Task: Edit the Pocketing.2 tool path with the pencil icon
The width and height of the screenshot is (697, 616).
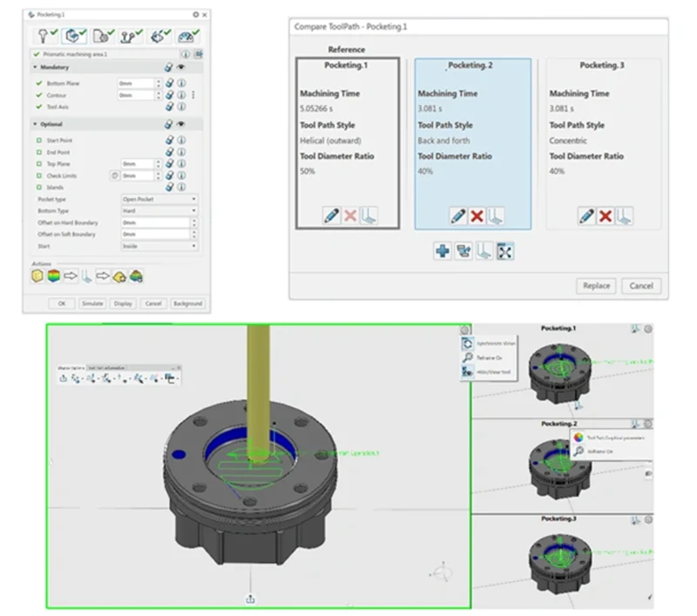Action: (x=458, y=215)
